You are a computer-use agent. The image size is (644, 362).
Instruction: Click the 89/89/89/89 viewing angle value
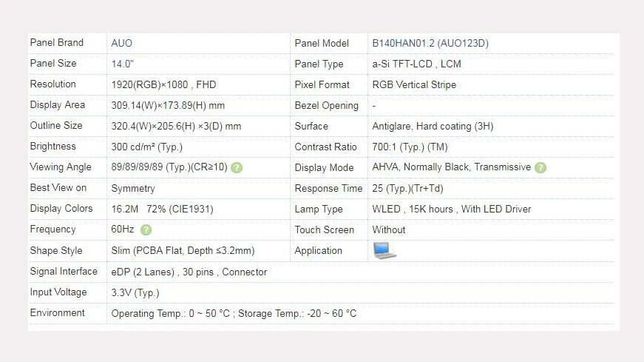click(x=169, y=167)
